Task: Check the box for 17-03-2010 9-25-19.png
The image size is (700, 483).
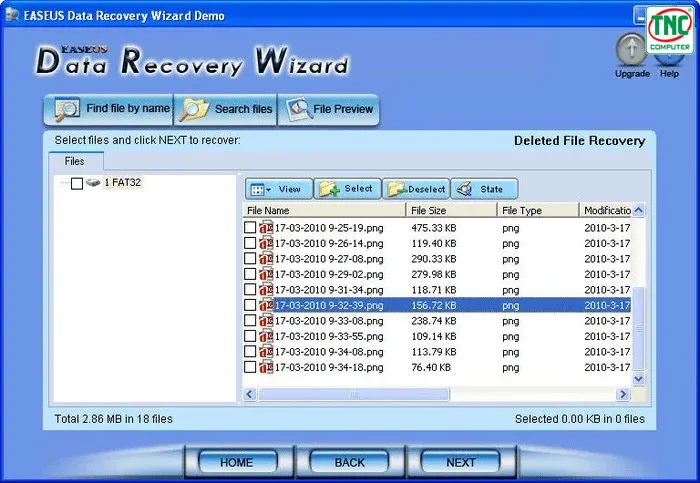Action: 250,228
